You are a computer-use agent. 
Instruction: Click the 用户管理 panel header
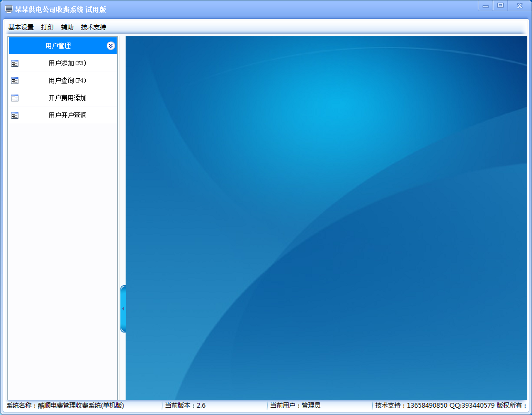tap(63, 46)
